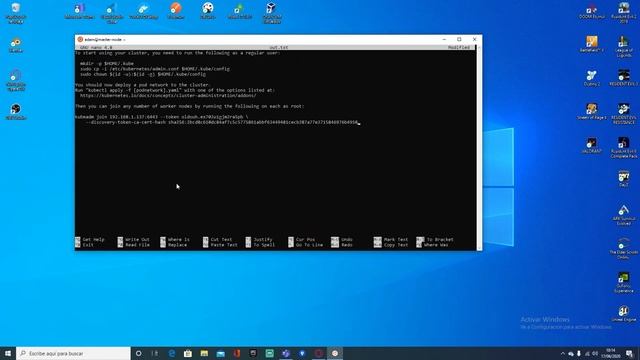Open the League of Legends desktop shortcut

click(624, 46)
